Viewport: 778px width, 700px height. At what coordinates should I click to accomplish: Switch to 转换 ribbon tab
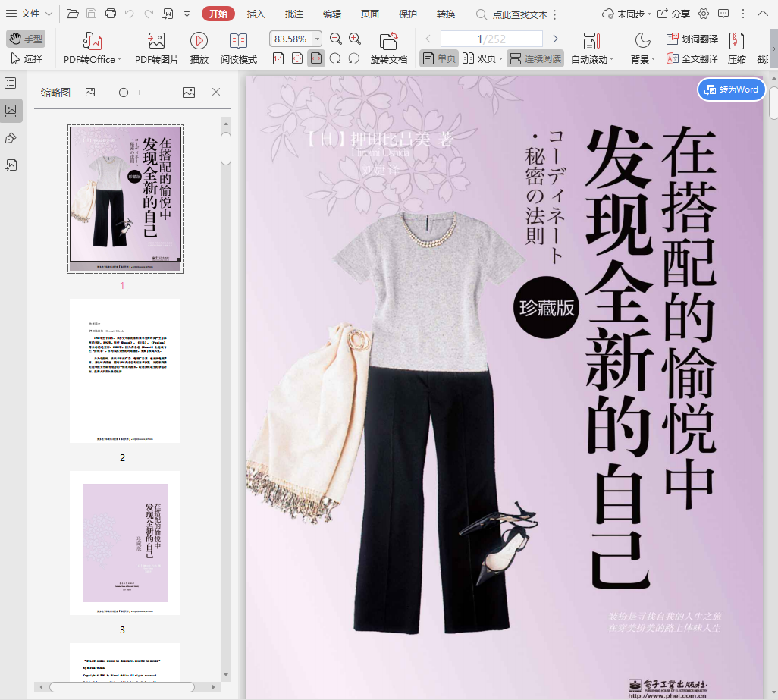[446, 14]
